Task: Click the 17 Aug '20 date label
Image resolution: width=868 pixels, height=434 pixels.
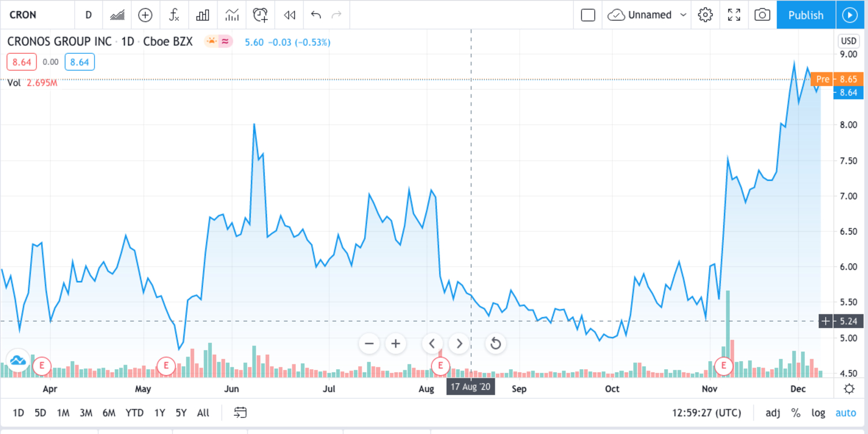Action: tap(470, 387)
